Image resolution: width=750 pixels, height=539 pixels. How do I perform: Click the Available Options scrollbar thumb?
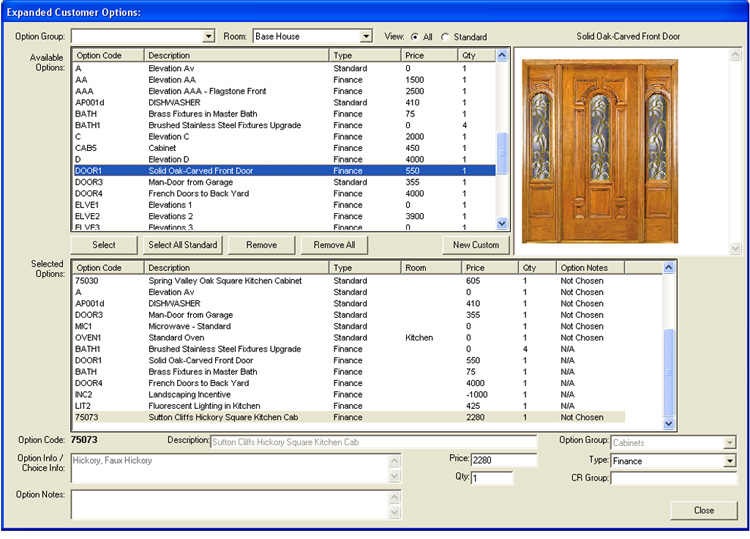tap(502, 154)
